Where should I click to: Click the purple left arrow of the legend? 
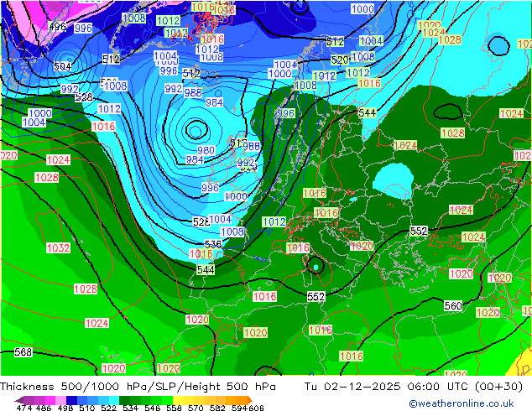[x=18, y=400]
